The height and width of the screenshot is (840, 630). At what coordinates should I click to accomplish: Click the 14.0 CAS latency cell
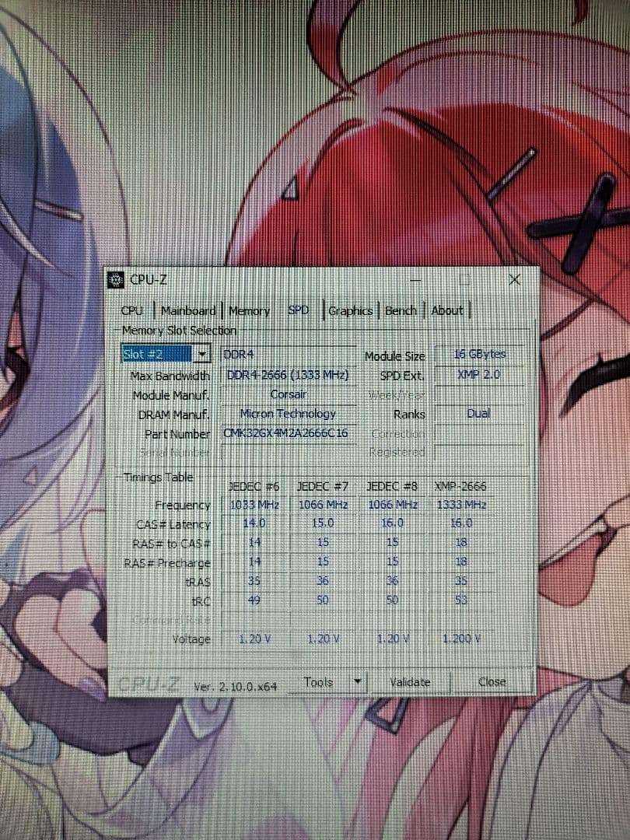point(254,523)
